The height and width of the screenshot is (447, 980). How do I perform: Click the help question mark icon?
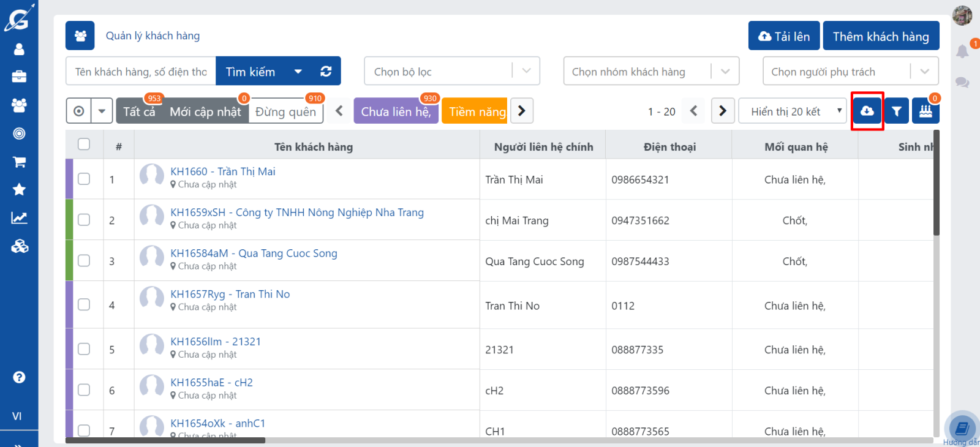tap(19, 377)
